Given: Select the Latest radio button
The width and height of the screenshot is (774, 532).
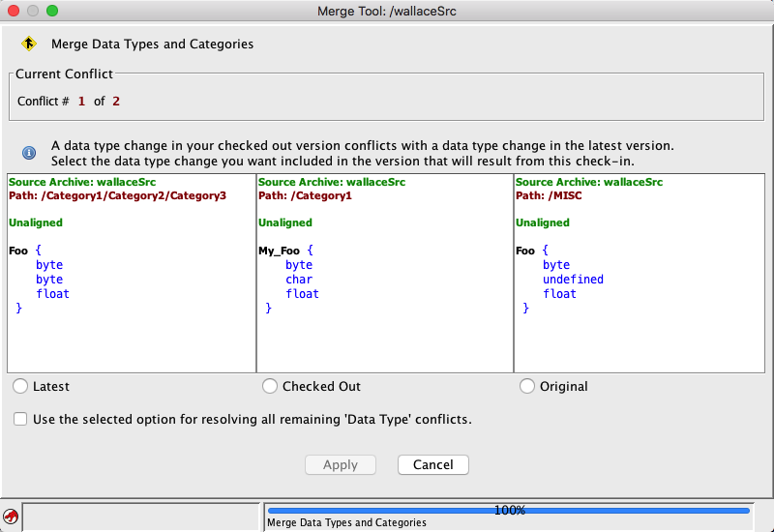Looking at the screenshot, I should pos(20,386).
